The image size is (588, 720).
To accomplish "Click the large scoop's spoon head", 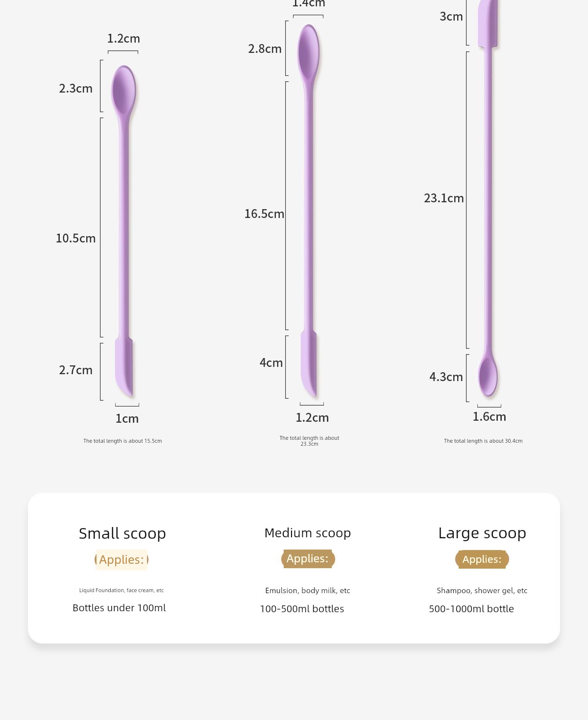I will pyautogui.click(x=488, y=376).
